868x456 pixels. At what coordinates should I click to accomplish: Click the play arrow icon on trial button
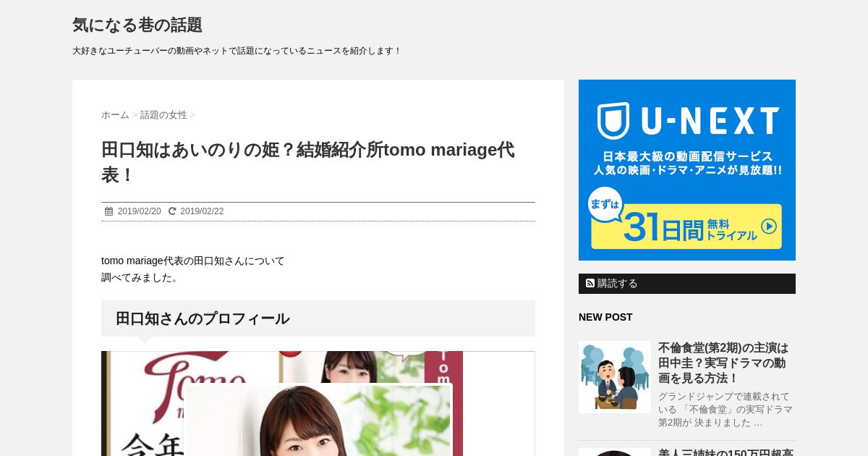click(x=769, y=227)
